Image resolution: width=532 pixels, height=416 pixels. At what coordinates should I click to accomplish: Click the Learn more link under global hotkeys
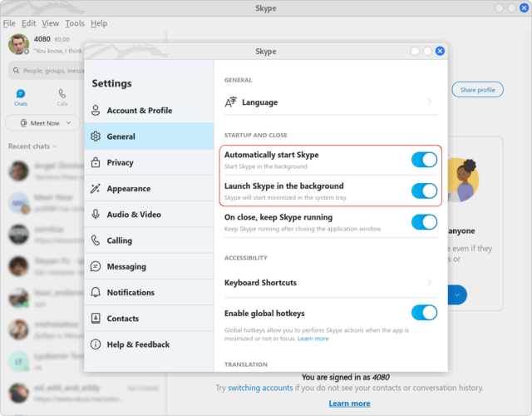pos(313,339)
